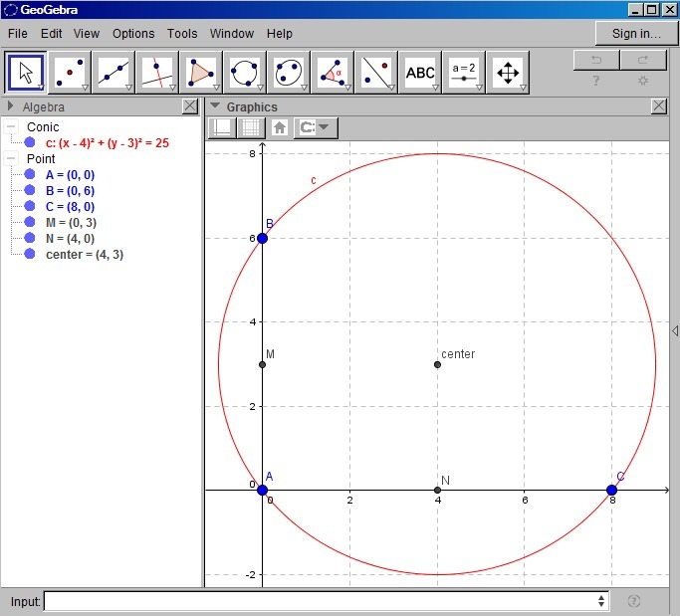Toggle grid display in Graphics style bar

pos(252,127)
